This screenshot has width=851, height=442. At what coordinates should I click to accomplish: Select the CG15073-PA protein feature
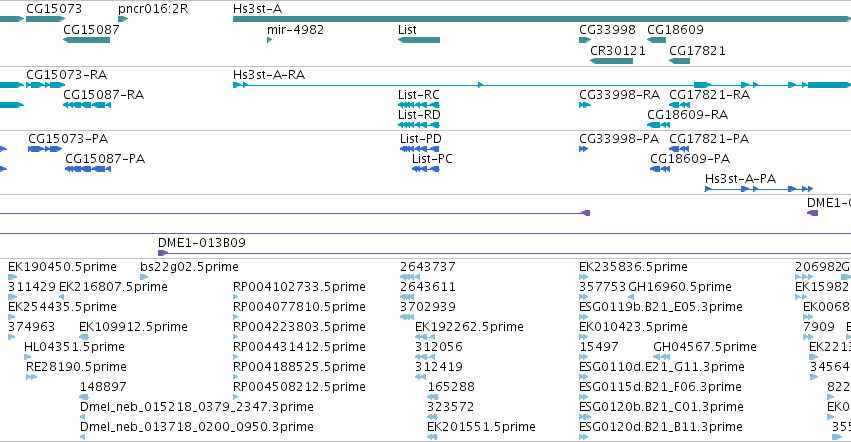[x=45, y=149]
